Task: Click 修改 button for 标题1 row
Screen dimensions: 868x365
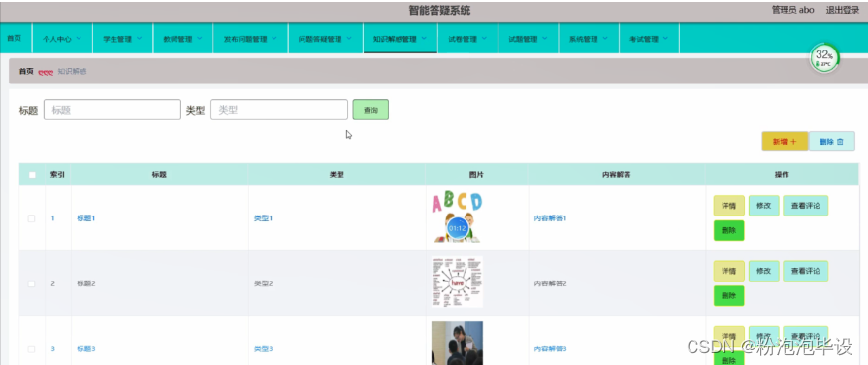Action: (764, 206)
